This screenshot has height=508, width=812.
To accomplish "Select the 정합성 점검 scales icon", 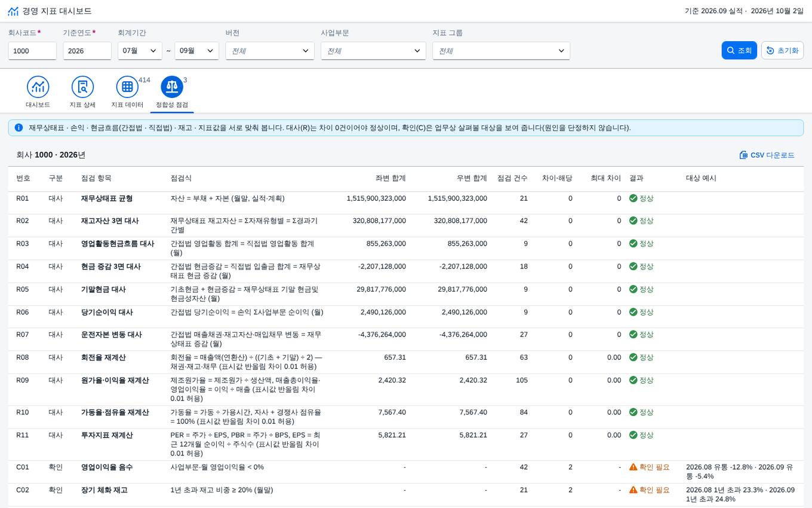I will click(172, 87).
